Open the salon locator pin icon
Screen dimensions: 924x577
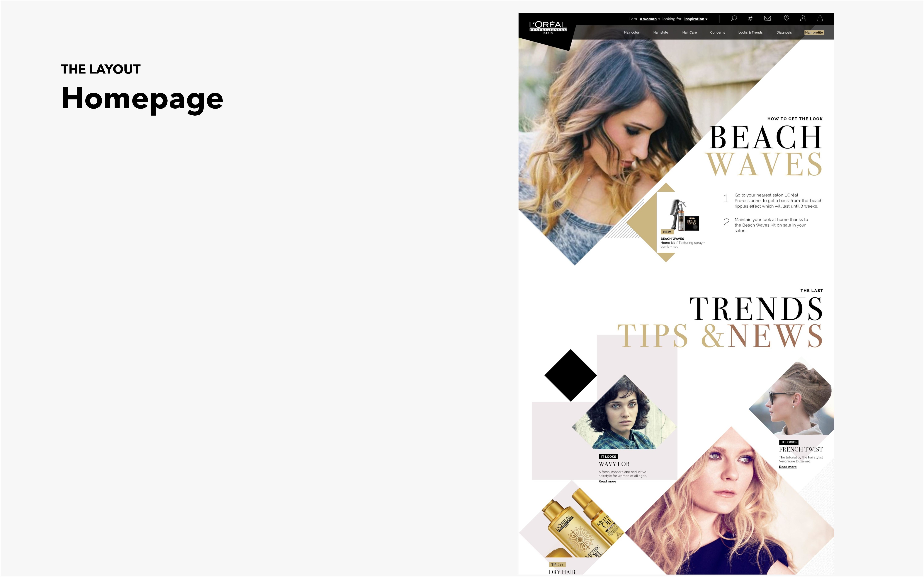coord(787,18)
